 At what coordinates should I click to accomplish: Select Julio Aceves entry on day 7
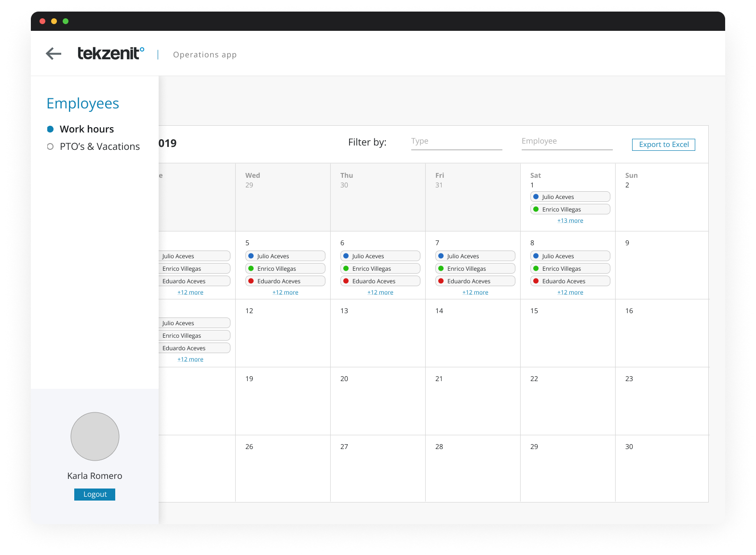tap(475, 256)
